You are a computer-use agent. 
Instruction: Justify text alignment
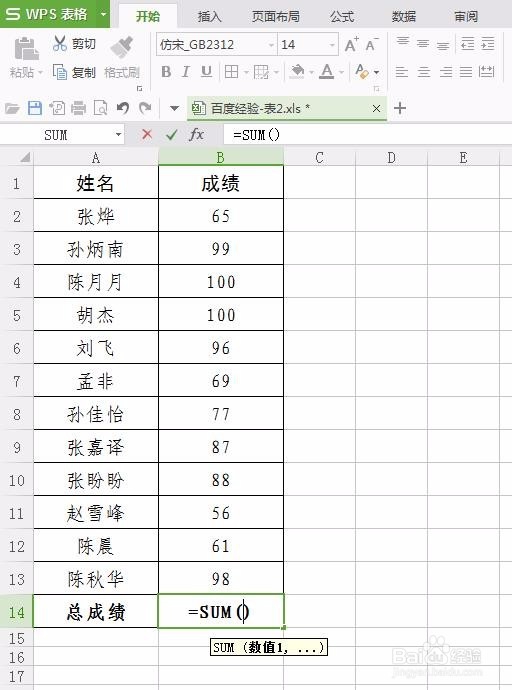[466, 71]
